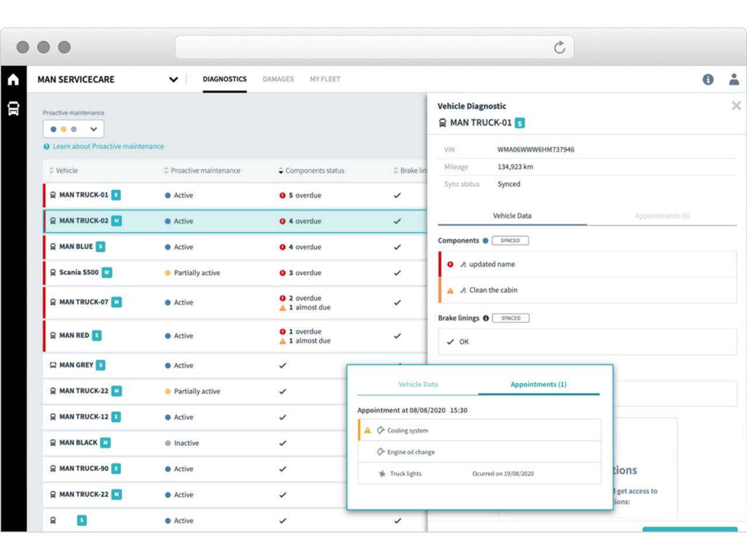Open Appointments (1) tab in popup
This screenshot has width=747, height=560.
tap(538, 384)
